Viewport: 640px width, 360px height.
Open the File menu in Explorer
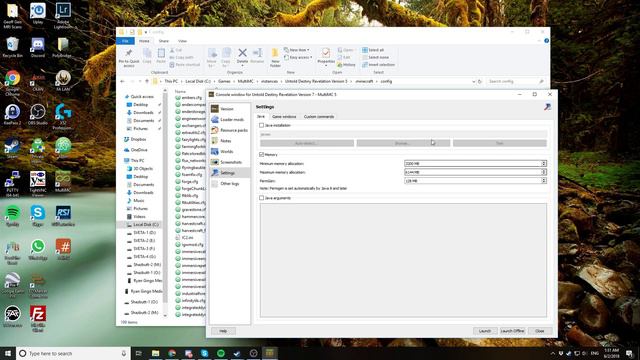pyautogui.click(x=125, y=41)
